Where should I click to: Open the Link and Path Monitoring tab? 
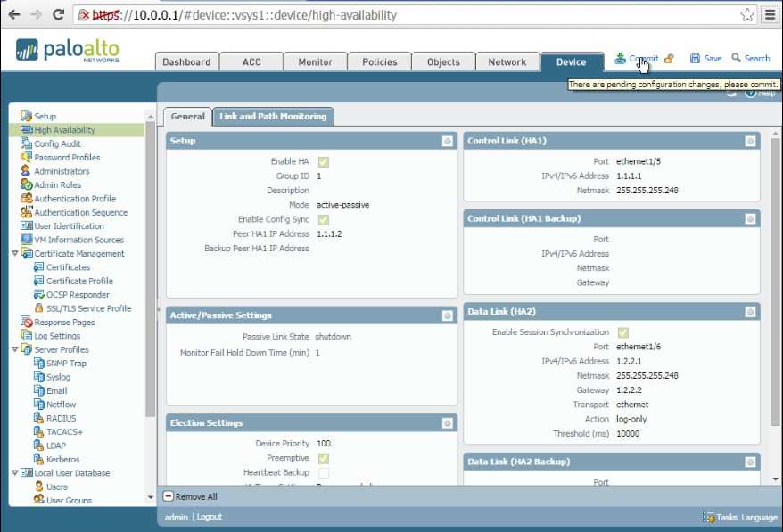tap(274, 116)
